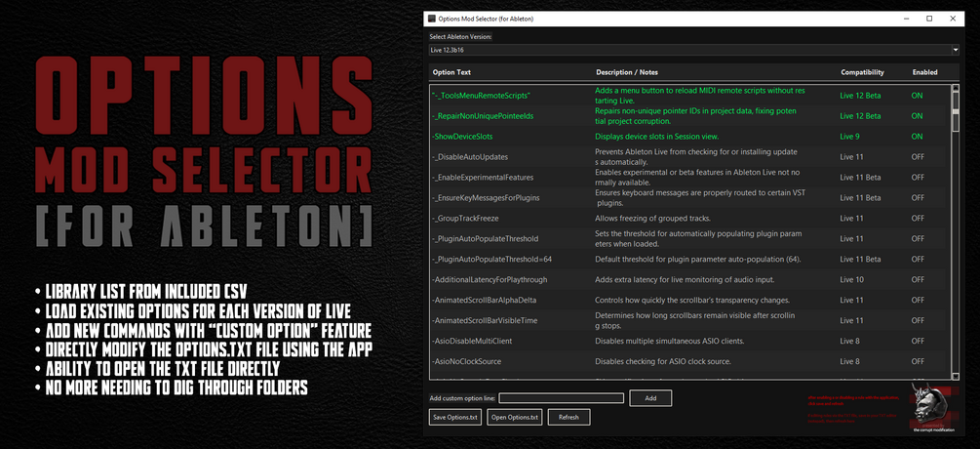Toggle OFF state for -AsioDisableMultiClient

pos(918,341)
